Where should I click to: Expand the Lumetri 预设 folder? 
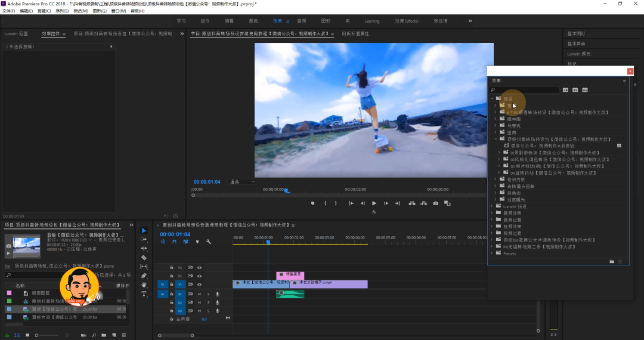pos(492,206)
